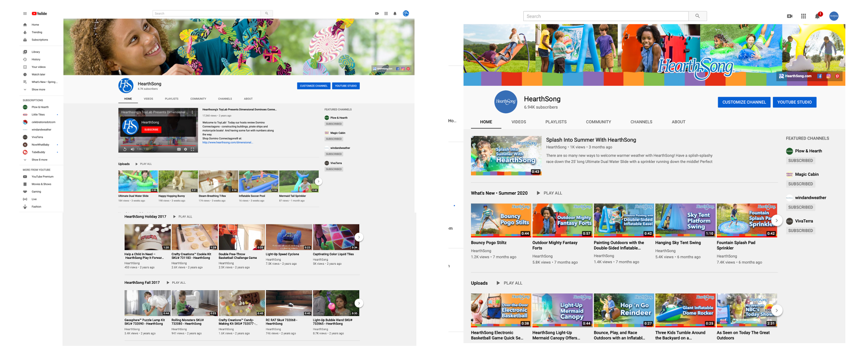Open the hamburger guide menu in left screenshot

point(25,14)
